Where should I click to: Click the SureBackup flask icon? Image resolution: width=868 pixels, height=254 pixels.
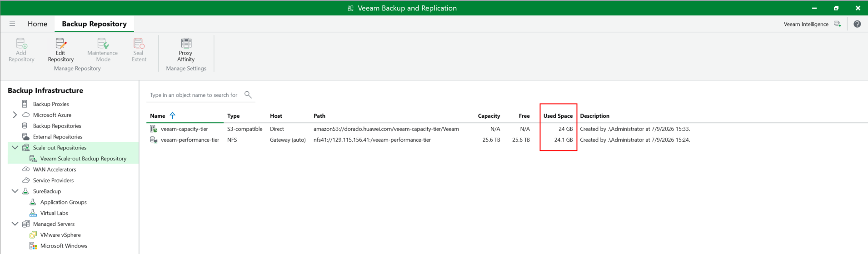click(x=25, y=191)
